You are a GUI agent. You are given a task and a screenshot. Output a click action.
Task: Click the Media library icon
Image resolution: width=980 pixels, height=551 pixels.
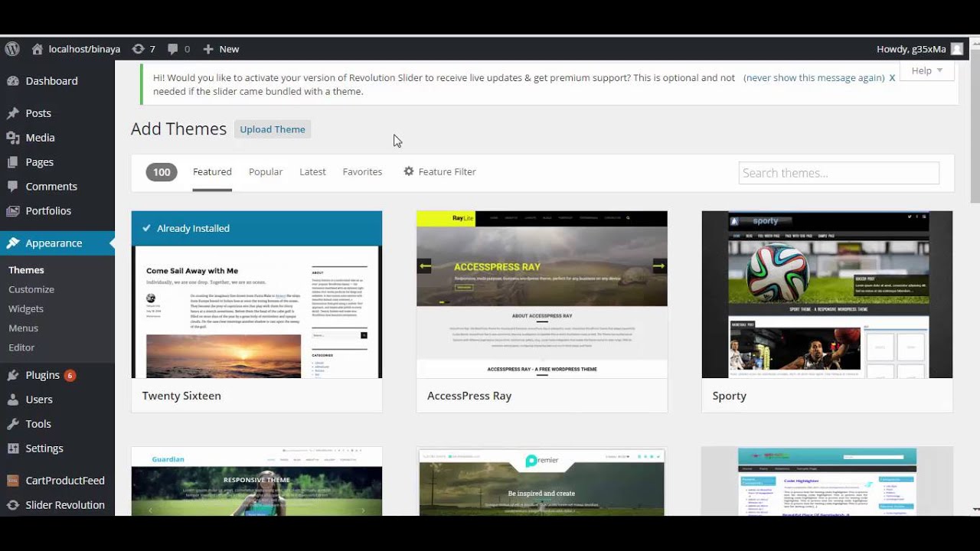click(12, 138)
